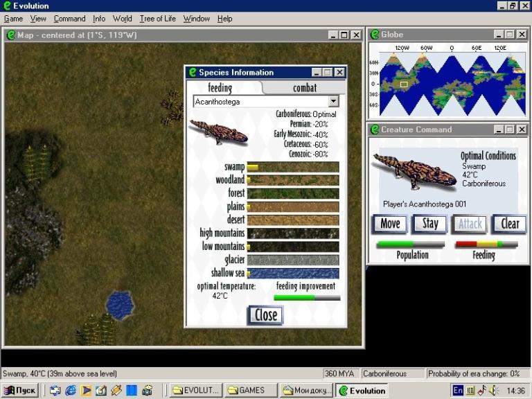Viewport: 532px width, 399px height.
Task: Click the volume speaker tray icon
Action: coord(493,391)
